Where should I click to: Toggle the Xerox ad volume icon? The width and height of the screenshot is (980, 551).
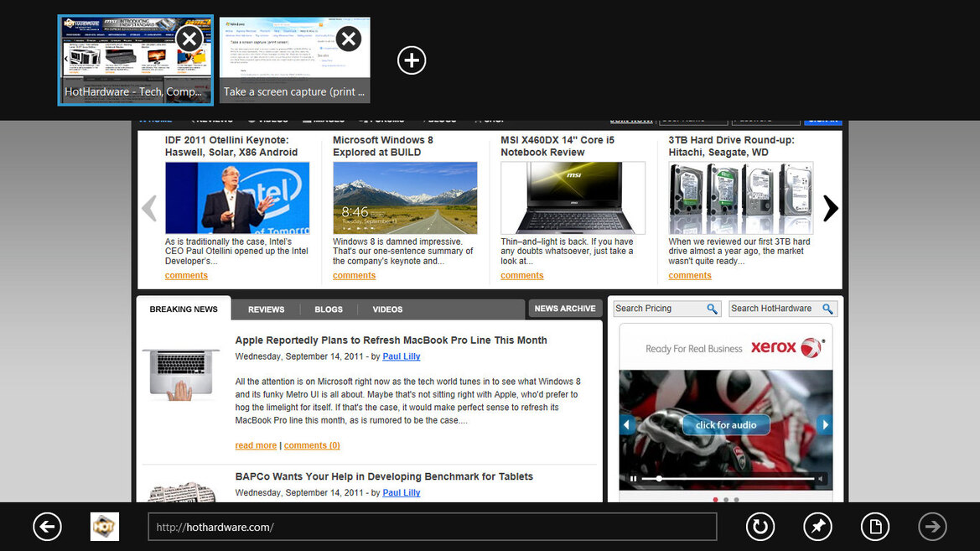click(x=821, y=479)
